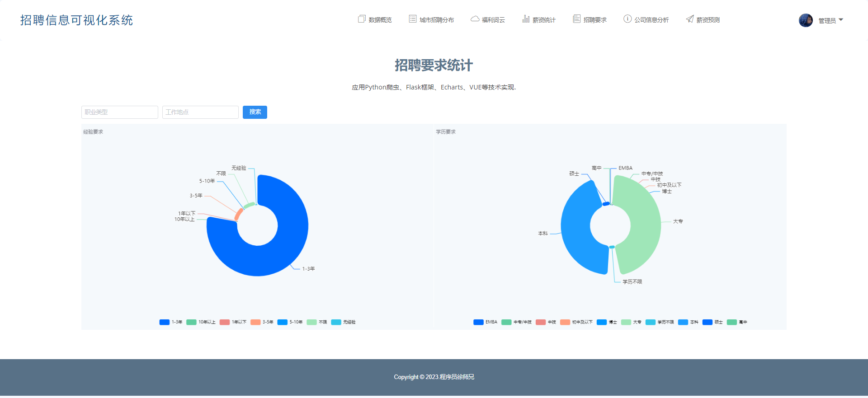This screenshot has width=868, height=398.
Task: Click the 本科 color swatch in the legend
Action: click(x=683, y=322)
